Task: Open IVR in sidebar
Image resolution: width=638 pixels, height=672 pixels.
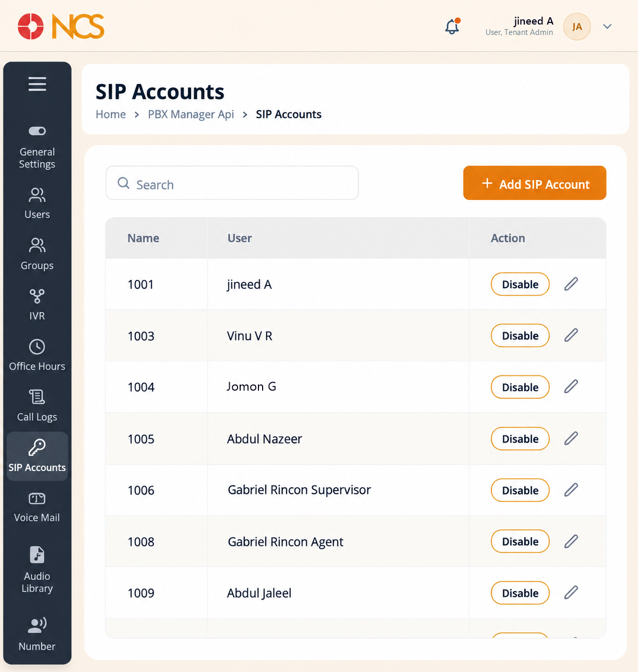Action: (37, 305)
